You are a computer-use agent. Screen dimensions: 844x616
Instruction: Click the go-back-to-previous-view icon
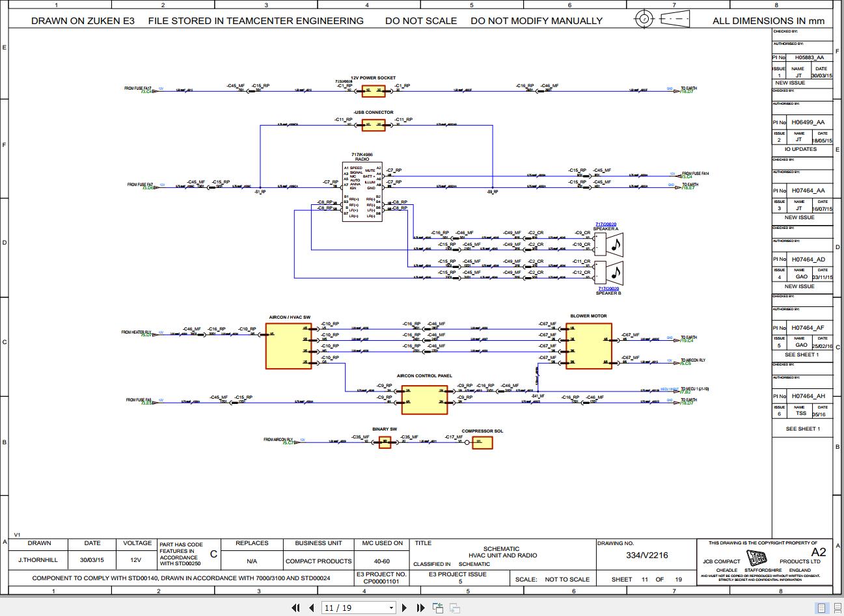pos(438,608)
